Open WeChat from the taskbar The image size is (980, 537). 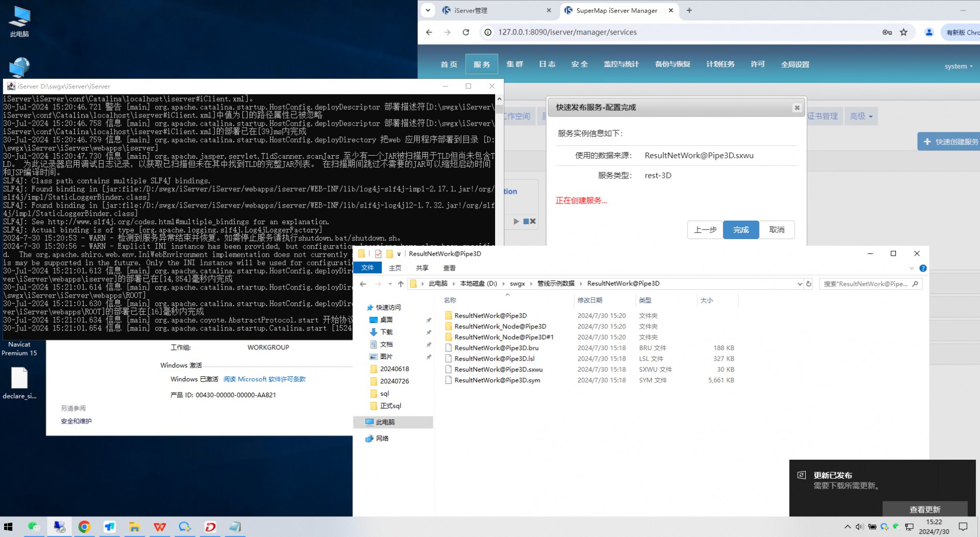point(34,527)
